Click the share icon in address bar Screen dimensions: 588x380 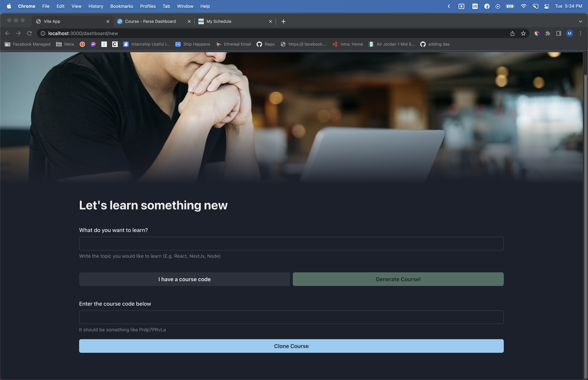pos(512,33)
